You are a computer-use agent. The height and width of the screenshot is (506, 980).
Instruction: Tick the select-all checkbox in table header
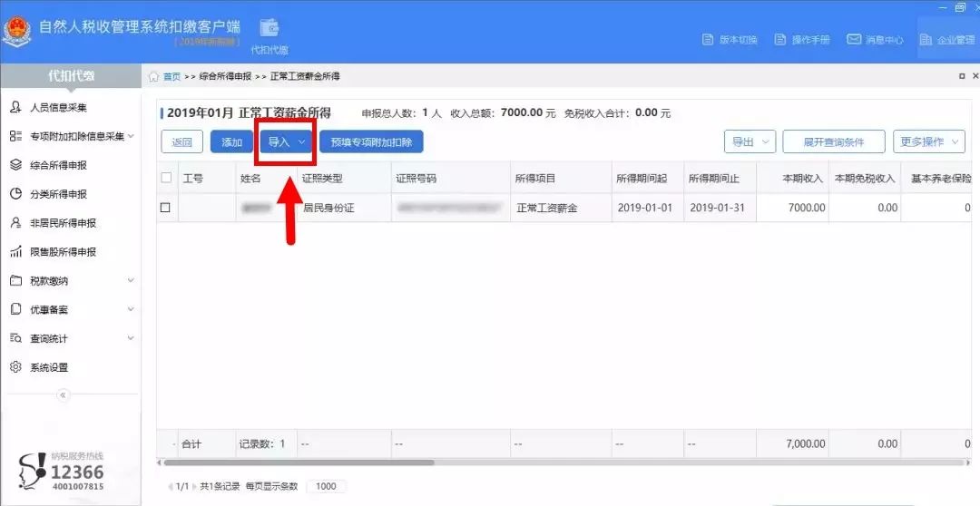click(x=166, y=178)
